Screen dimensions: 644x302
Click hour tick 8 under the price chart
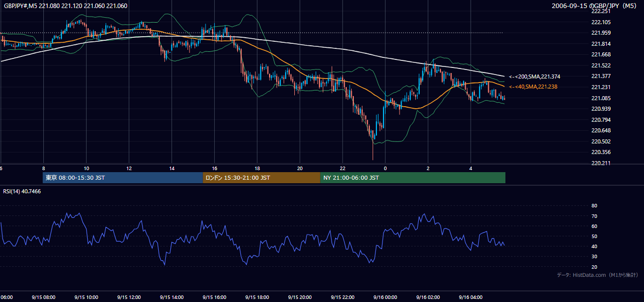(x=44, y=168)
